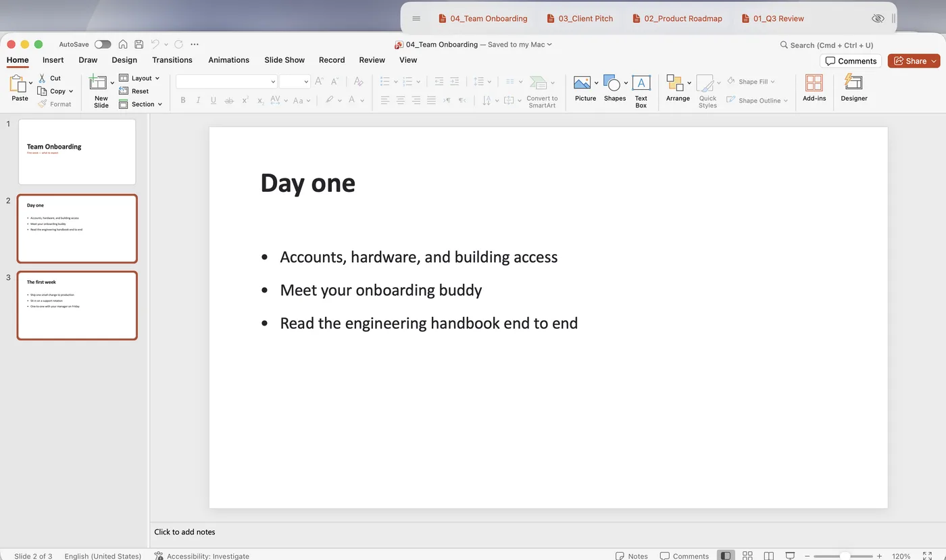Click Convert to SmartArt

pyautogui.click(x=542, y=92)
